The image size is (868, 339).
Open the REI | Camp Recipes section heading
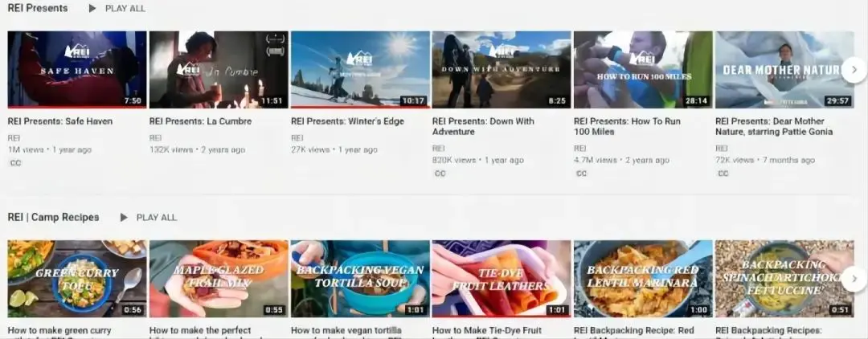pos(53,217)
